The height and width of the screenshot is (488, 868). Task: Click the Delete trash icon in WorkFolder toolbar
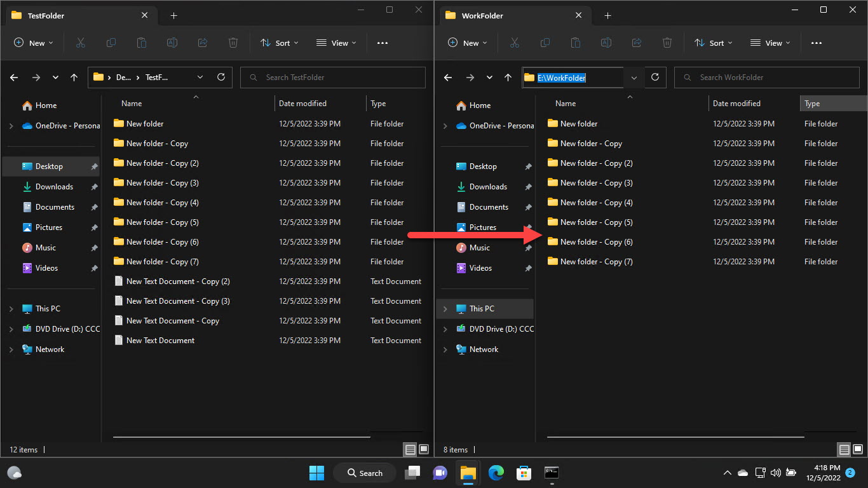coord(667,43)
